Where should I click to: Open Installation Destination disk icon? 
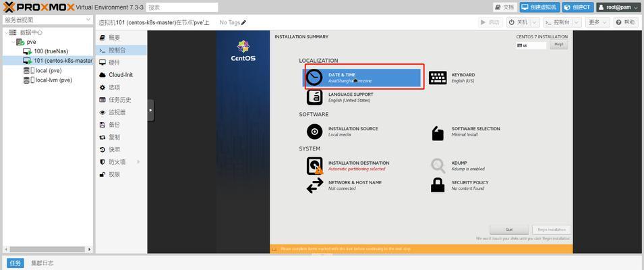point(315,166)
